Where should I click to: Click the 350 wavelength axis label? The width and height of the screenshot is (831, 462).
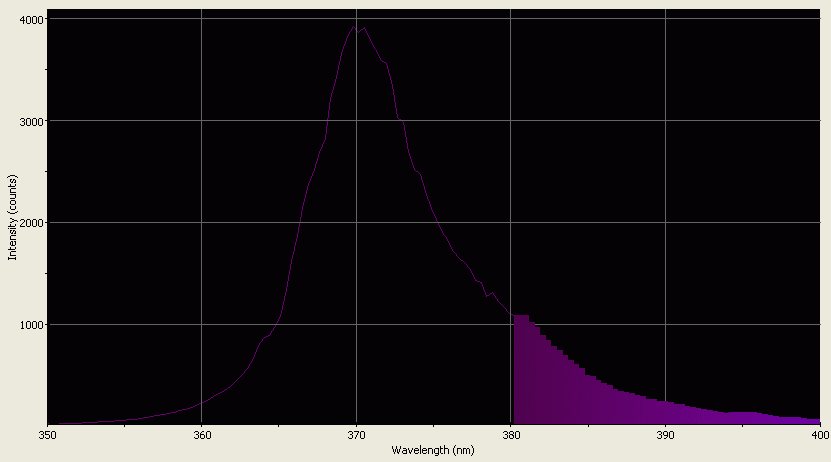pyautogui.click(x=48, y=435)
